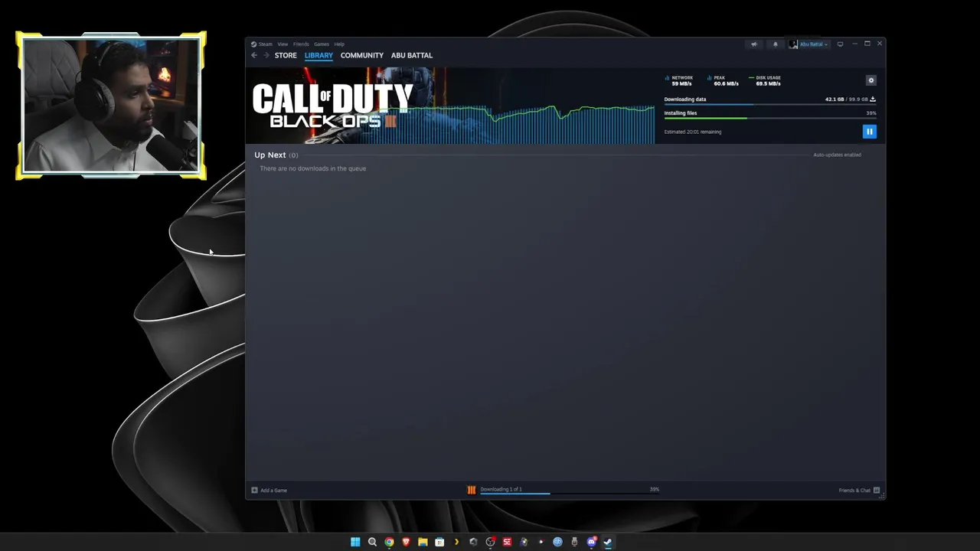Click 'There are no downloads in the queue'
Image resolution: width=980 pixels, height=551 pixels.
coord(312,168)
